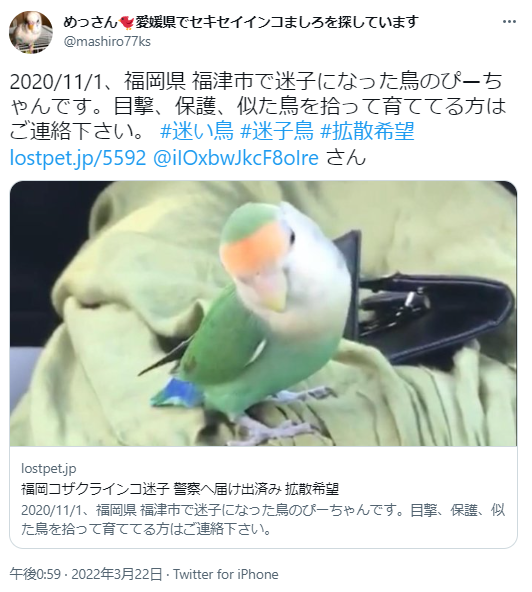The image size is (532, 592).
Task: Click the red bird emoji in display name
Action: 128,23
